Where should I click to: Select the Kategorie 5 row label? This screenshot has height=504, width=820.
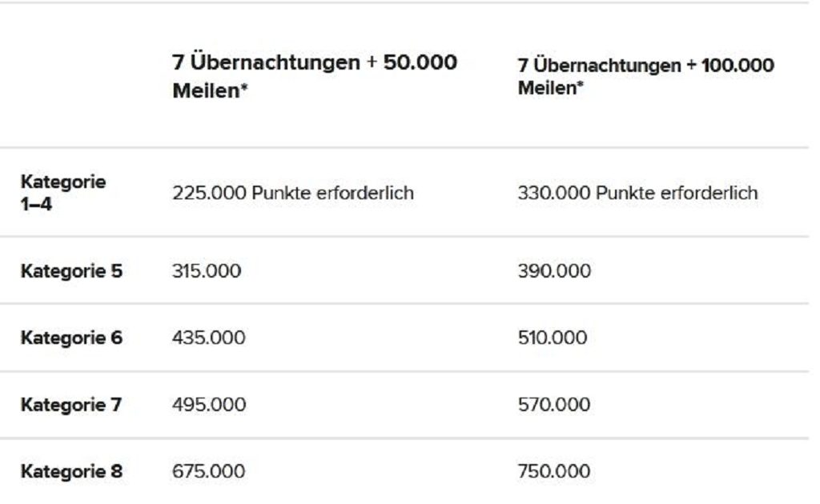71,271
